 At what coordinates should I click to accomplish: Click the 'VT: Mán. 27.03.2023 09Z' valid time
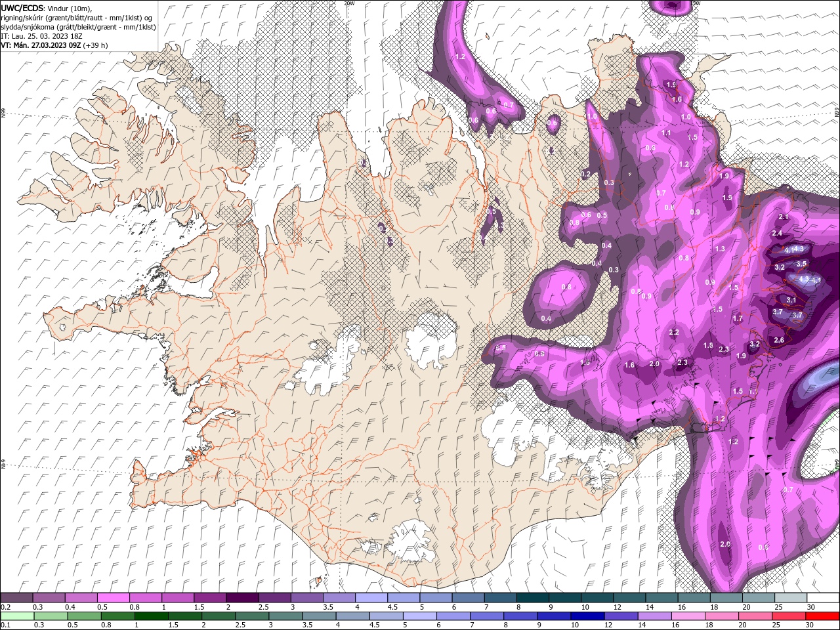tap(40, 45)
